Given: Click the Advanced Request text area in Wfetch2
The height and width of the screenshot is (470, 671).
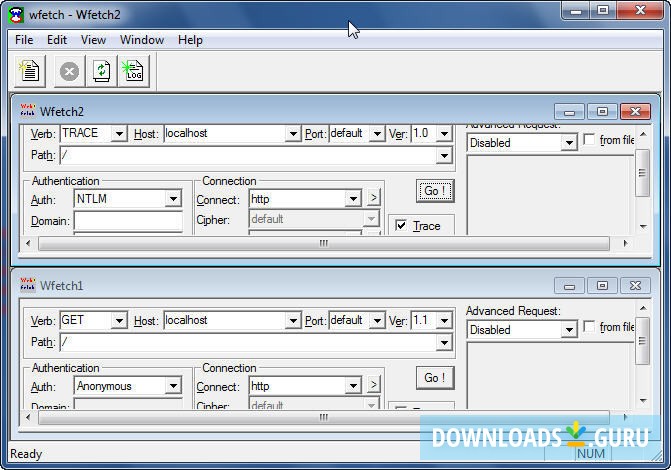Looking at the screenshot, I should pos(550,195).
